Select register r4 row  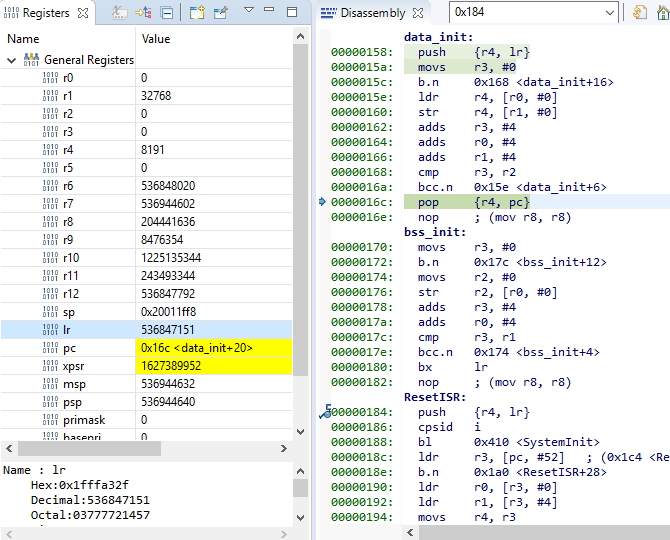[x=146, y=150]
